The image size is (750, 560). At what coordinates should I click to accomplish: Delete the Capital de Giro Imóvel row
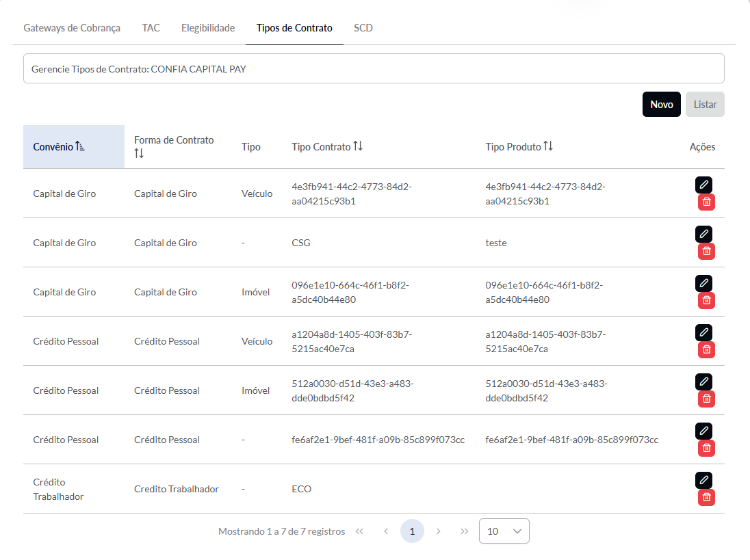pos(706,301)
